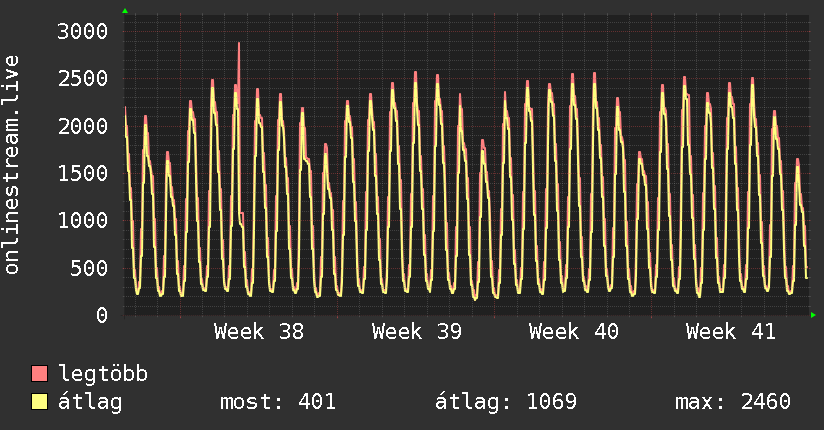Select the átlag legend label beside the yellow swatch

pyautogui.click(x=90, y=402)
